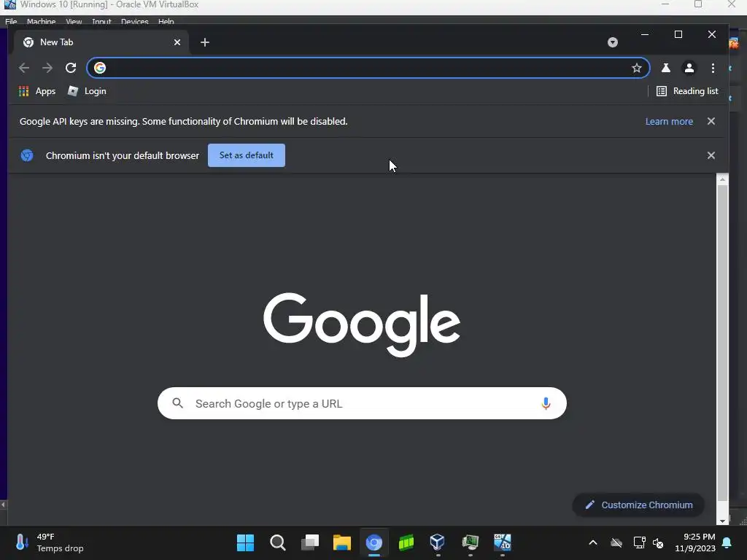Dismiss the default browser infobar
The image size is (747, 560).
point(711,155)
